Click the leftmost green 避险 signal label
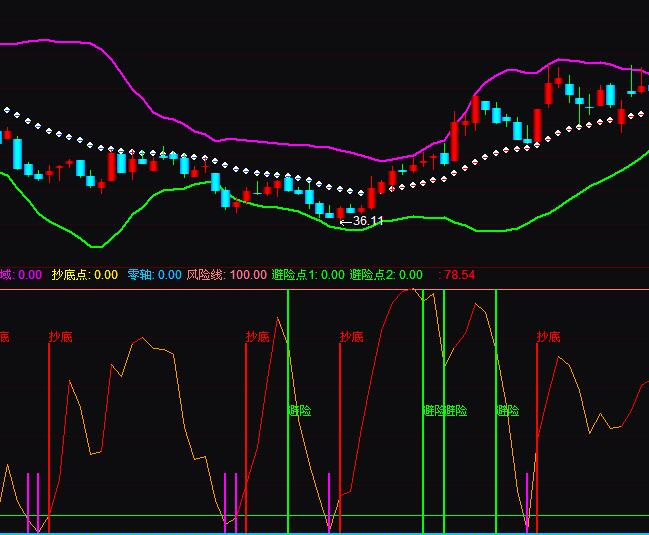Image resolution: width=649 pixels, height=535 pixels. click(300, 410)
